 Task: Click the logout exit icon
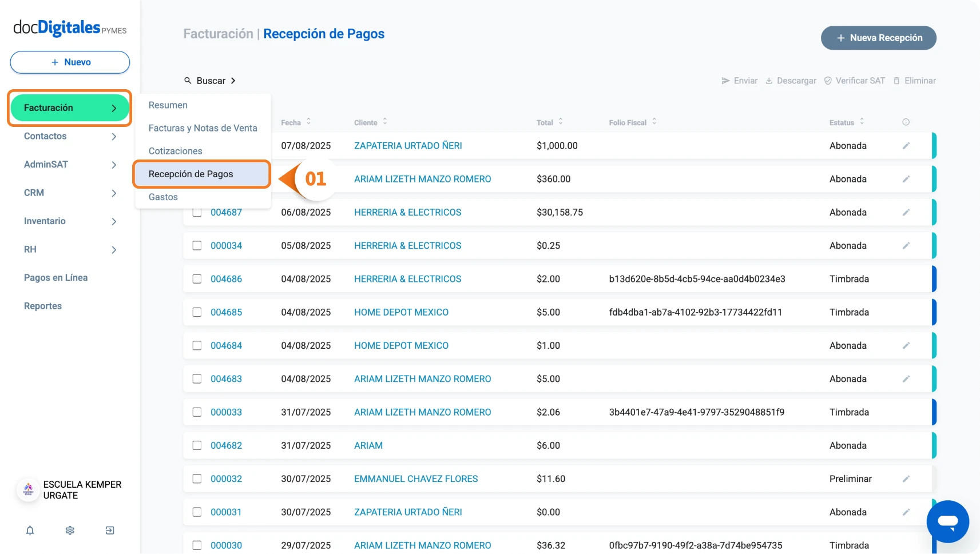110,531
